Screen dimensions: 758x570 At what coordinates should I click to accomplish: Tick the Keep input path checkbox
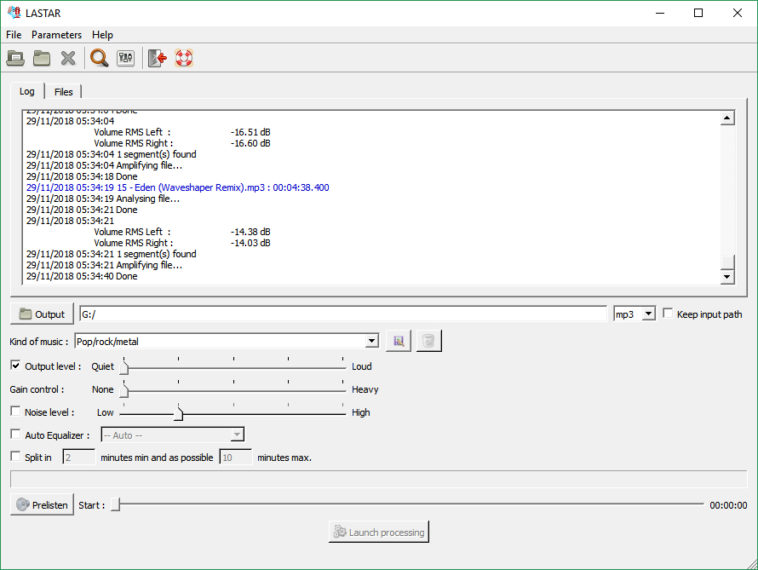pyautogui.click(x=668, y=313)
